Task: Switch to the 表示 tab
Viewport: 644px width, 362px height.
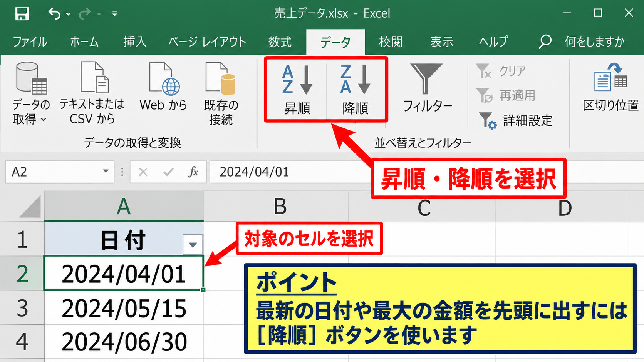Action: (x=442, y=42)
